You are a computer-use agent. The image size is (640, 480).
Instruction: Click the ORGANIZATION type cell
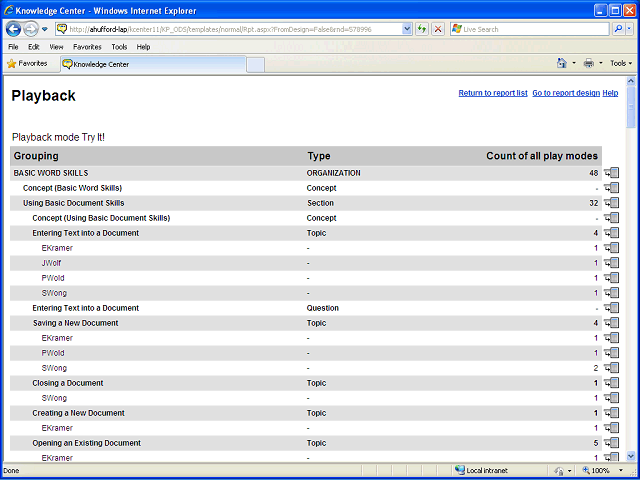pyautogui.click(x=333, y=173)
